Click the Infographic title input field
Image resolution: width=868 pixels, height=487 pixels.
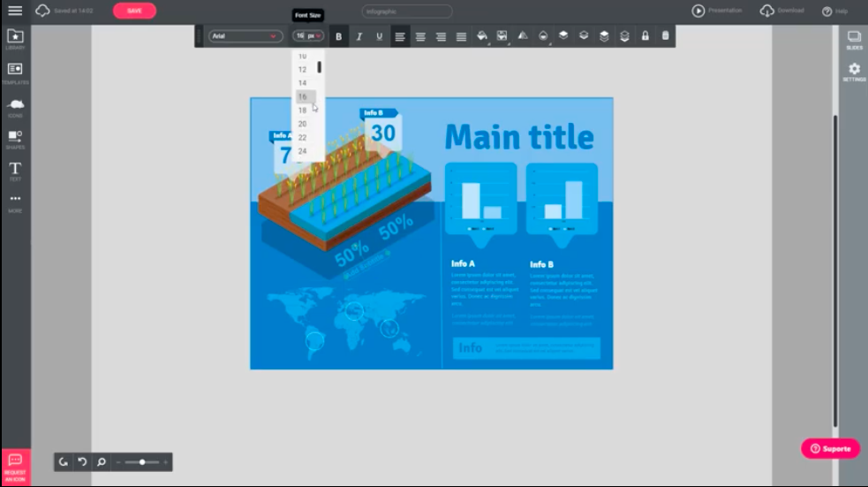[x=407, y=11]
